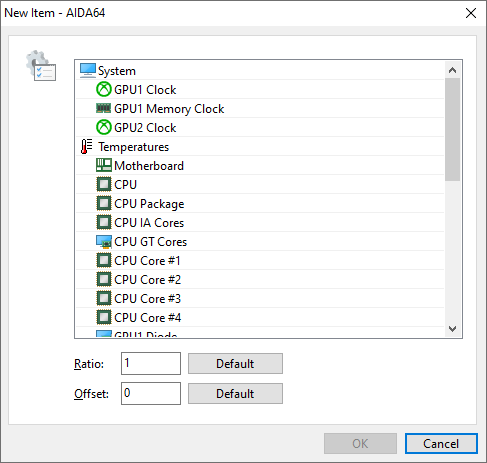Reset Ratio with its Default button

tap(235, 363)
